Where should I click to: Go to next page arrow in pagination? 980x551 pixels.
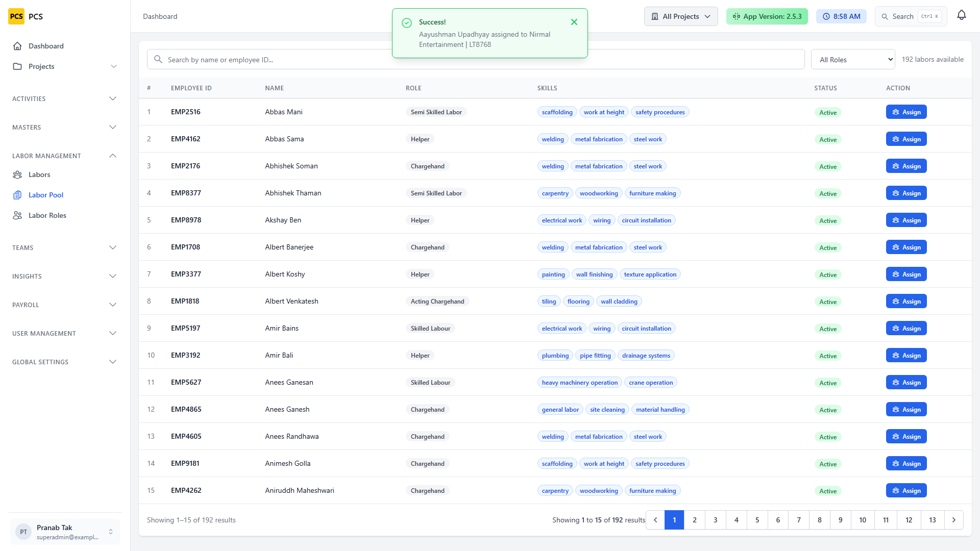click(953, 520)
